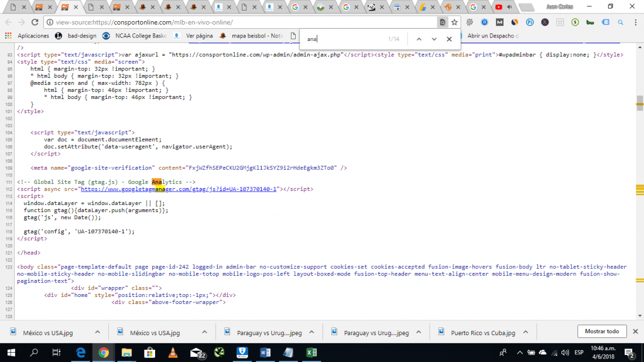Open Excel from the taskbar
The width and height of the screenshot is (644, 362).
311,353
